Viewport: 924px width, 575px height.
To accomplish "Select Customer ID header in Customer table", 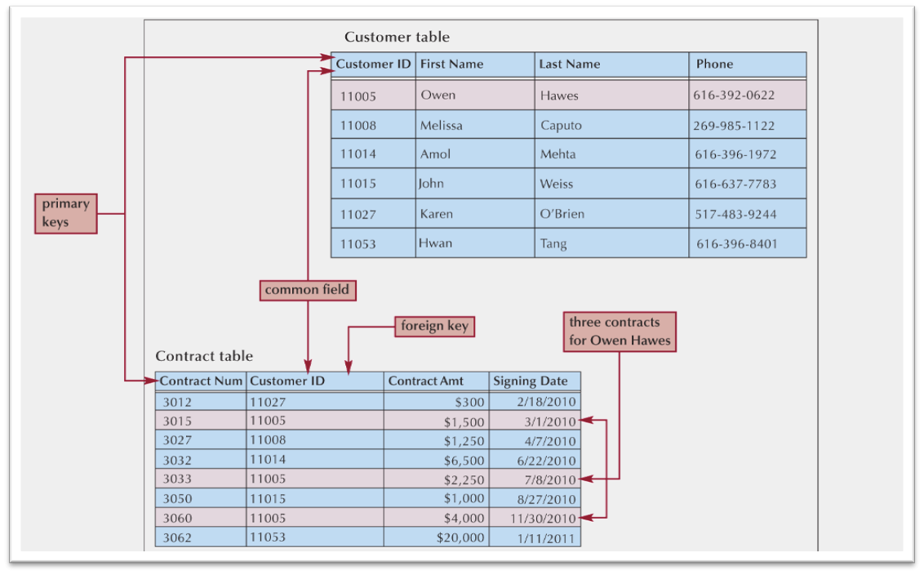I will tap(373, 65).
